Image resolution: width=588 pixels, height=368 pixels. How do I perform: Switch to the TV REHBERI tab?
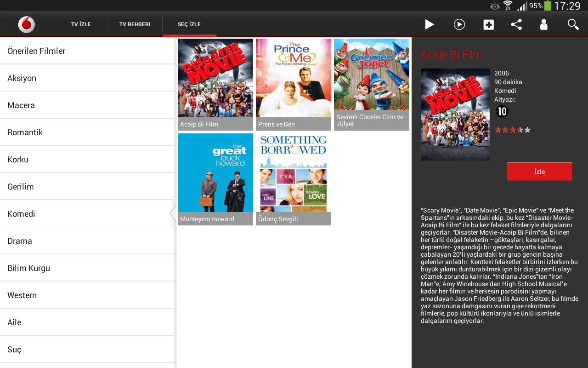135,24
